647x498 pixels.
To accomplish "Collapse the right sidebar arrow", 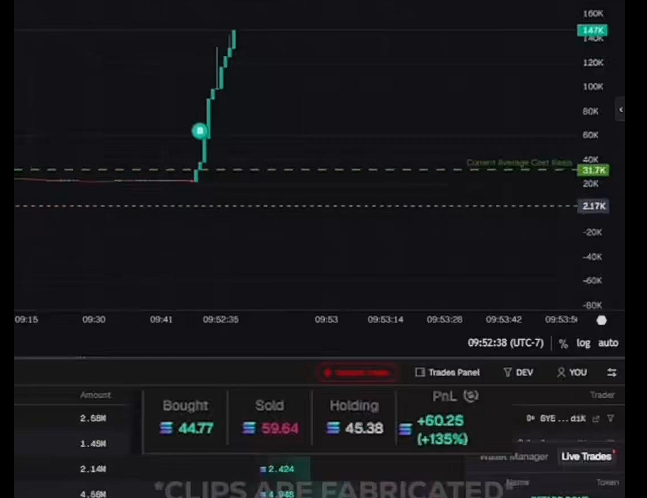I will [621, 109].
